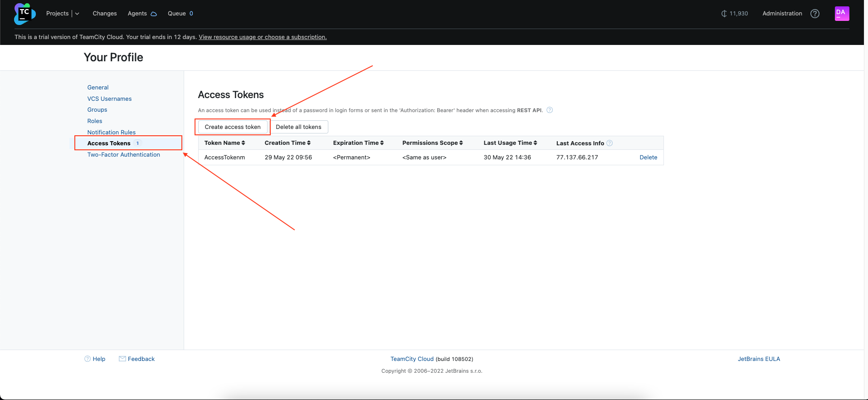The height and width of the screenshot is (400, 868).
Task: Sort table by Expiration Time
Action: click(358, 143)
